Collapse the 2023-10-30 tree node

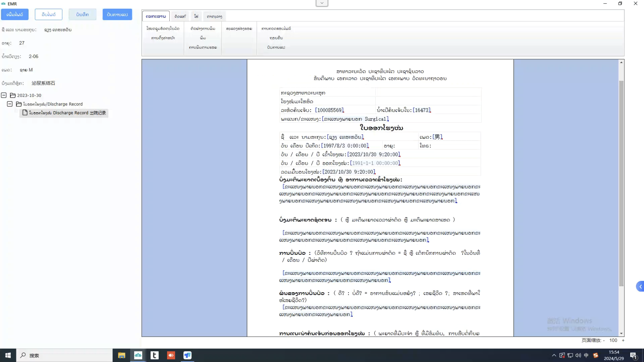(4, 95)
